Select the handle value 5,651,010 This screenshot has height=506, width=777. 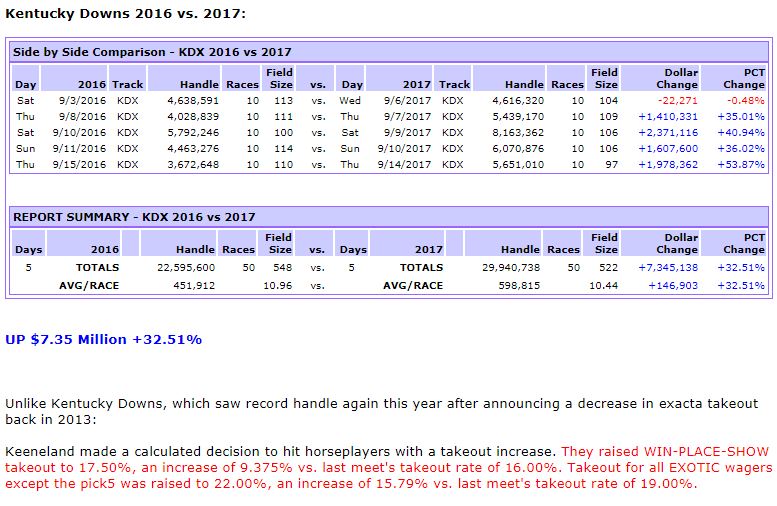[x=518, y=164]
